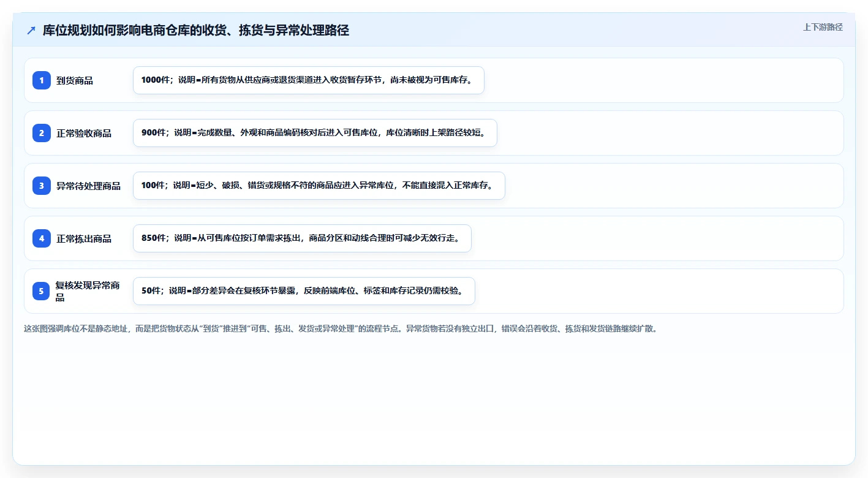
Task: Select step badge 5 for 复核发现异常商品
Action: point(42,291)
